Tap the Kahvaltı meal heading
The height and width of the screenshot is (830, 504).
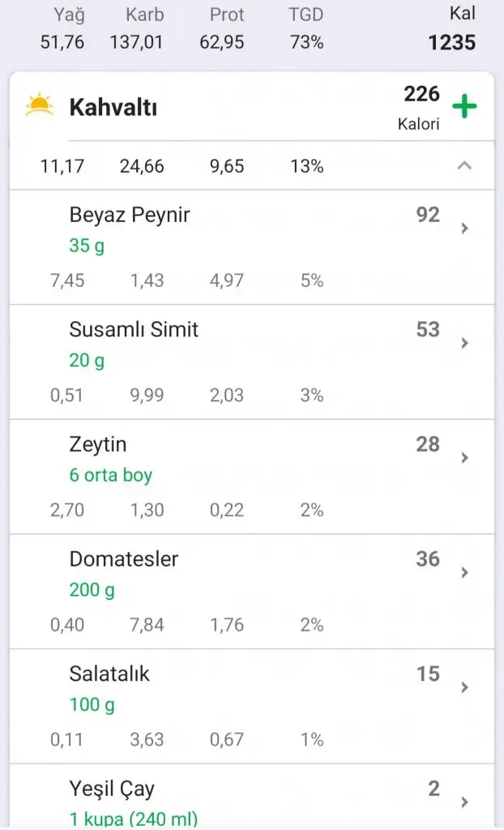[x=113, y=107]
